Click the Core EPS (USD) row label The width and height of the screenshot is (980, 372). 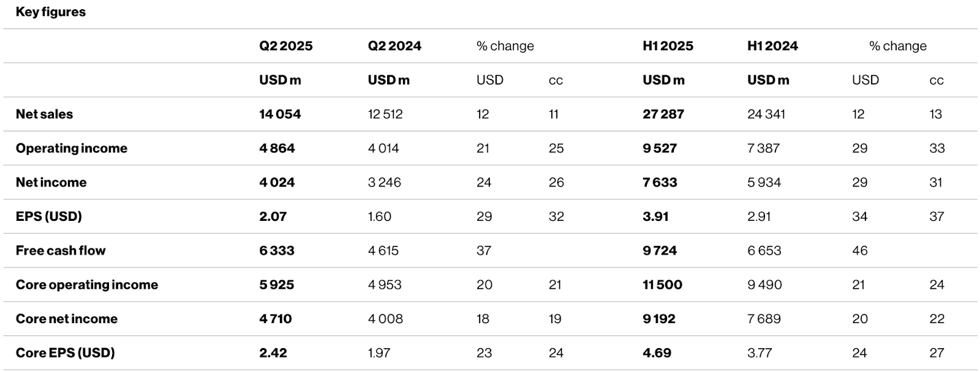click(65, 353)
